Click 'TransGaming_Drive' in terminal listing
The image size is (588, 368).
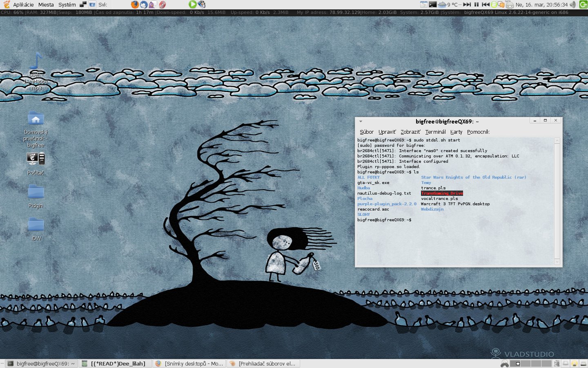442,193
